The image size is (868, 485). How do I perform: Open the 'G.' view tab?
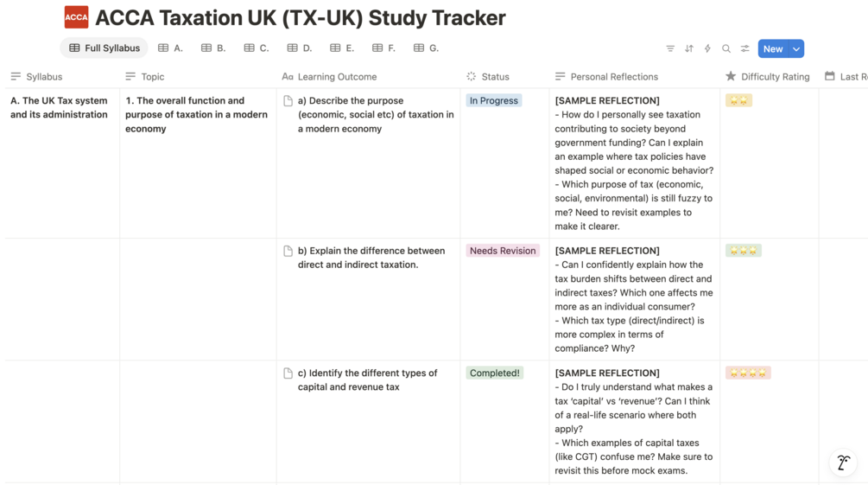(x=427, y=48)
